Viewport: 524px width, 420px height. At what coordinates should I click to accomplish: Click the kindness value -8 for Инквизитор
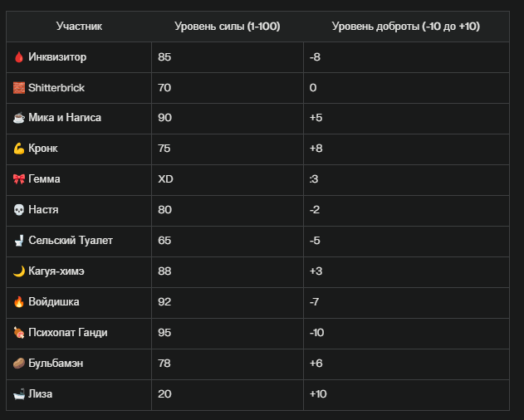pyautogui.click(x=315, y=57)
